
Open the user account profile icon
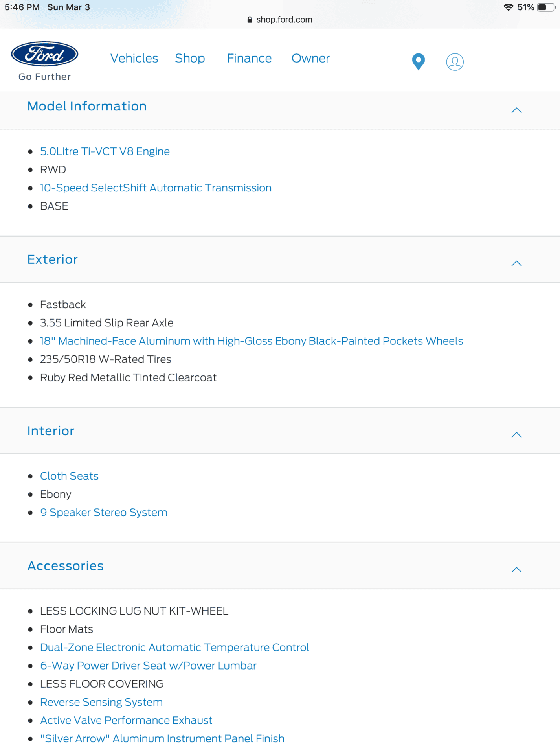click(x=455, y=62)
